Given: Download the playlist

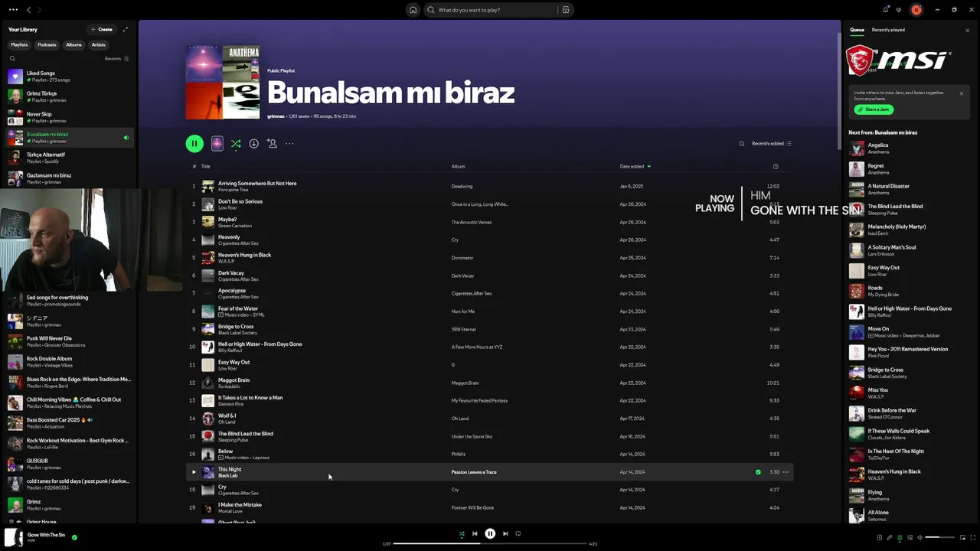Looking at the screenshot, I should point(253,143).
